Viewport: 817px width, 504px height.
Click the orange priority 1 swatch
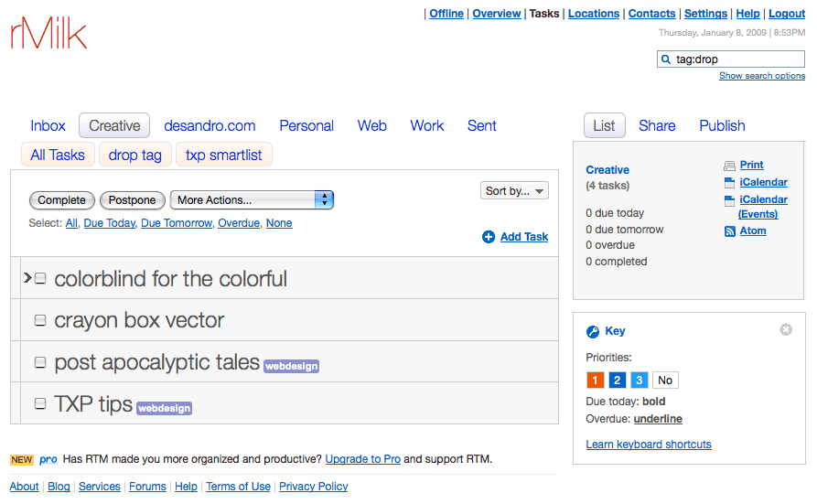tap(595, 381)
